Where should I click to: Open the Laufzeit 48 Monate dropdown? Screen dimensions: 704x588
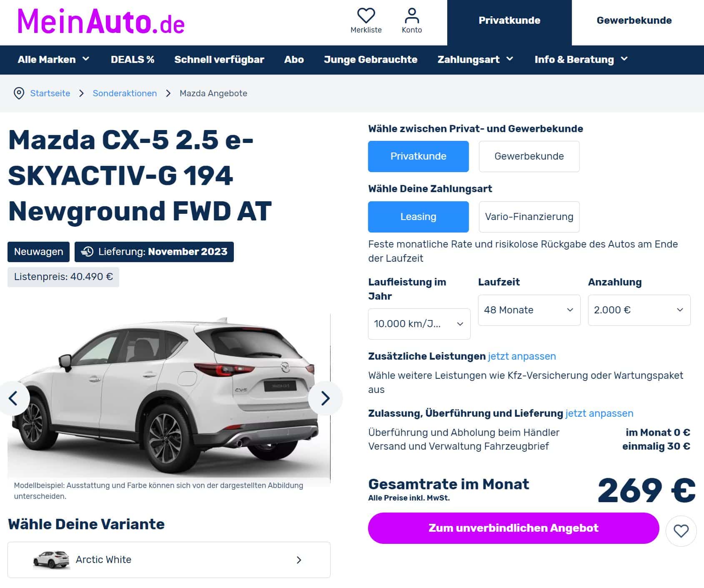529,310
